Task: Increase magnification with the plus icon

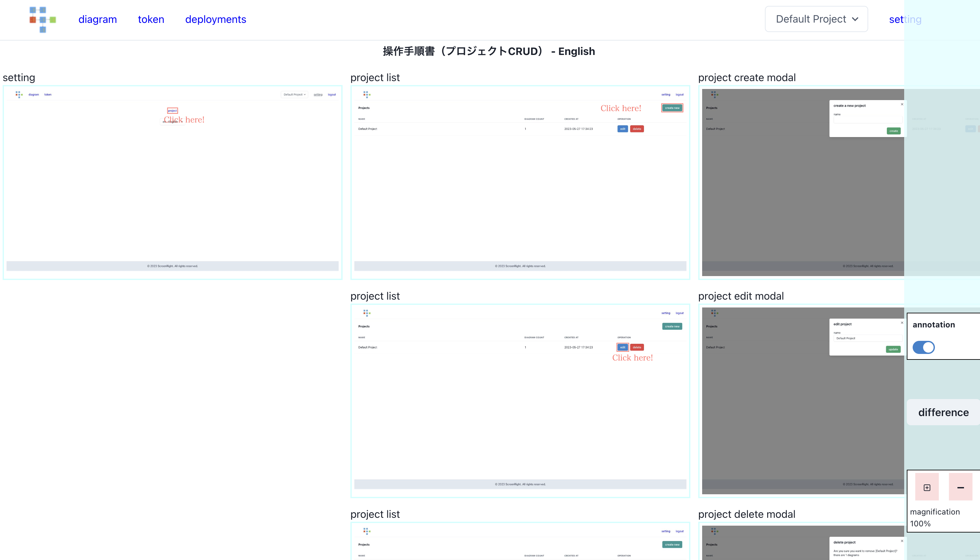Action: 927,487
